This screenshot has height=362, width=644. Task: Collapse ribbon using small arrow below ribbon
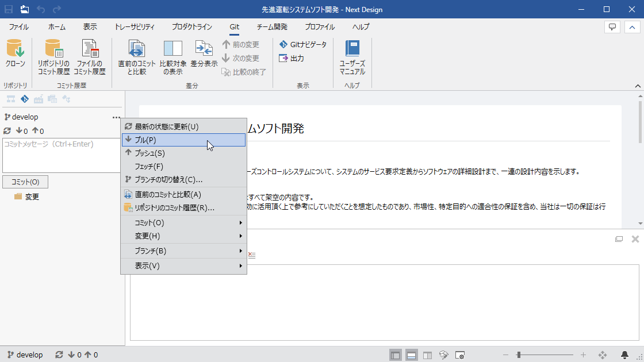638,86
